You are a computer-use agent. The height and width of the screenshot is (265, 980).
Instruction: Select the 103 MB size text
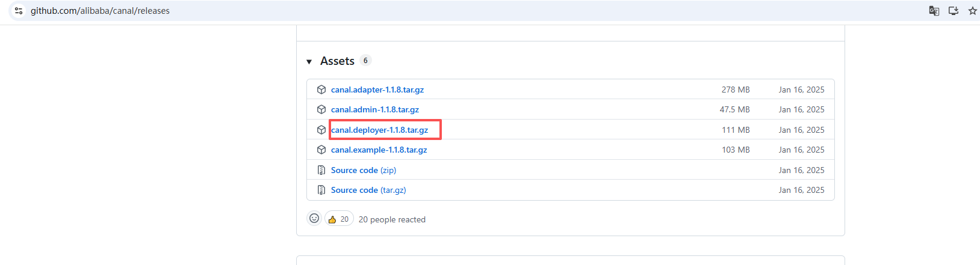[736, 150]
